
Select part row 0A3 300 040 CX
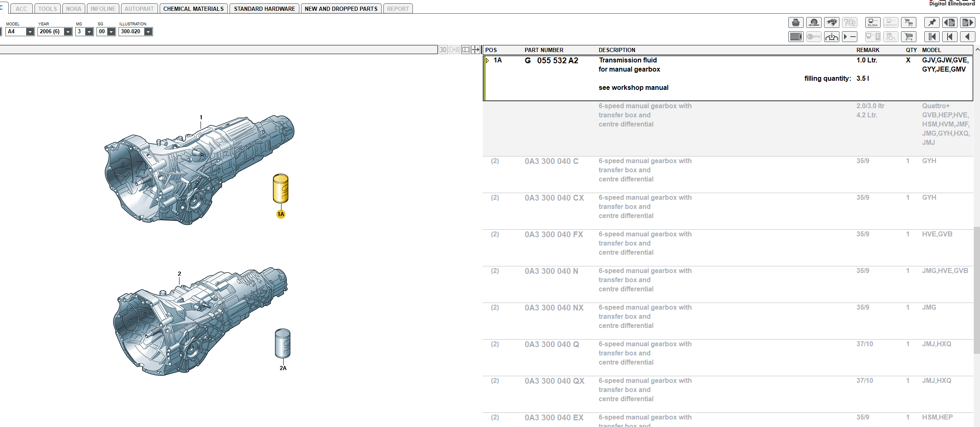[728, 211]
